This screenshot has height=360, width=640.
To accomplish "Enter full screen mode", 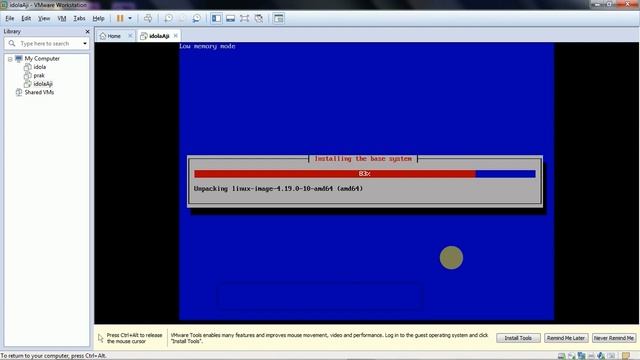I will coord(244,18).
